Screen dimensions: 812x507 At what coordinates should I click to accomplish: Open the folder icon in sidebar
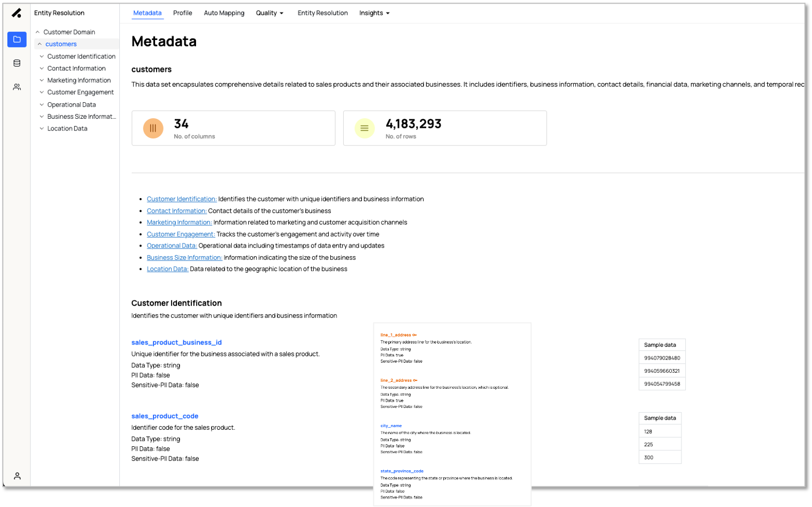pyautogui.click(x=17, y=39)
